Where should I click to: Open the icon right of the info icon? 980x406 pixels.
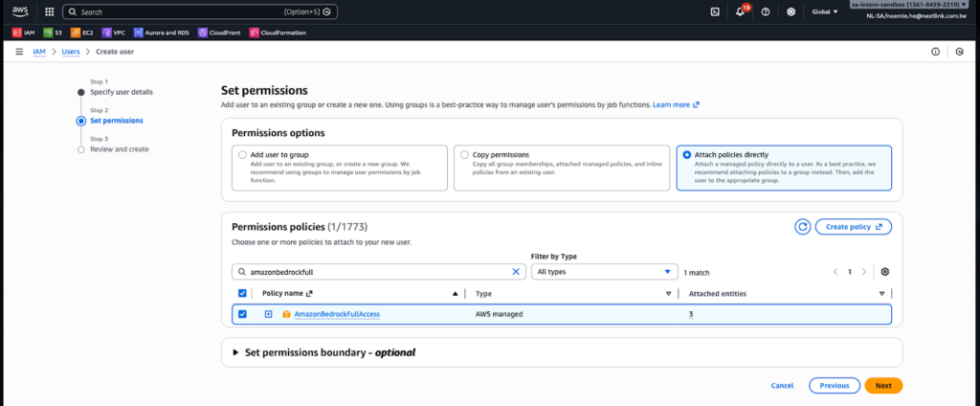[959, 52]
